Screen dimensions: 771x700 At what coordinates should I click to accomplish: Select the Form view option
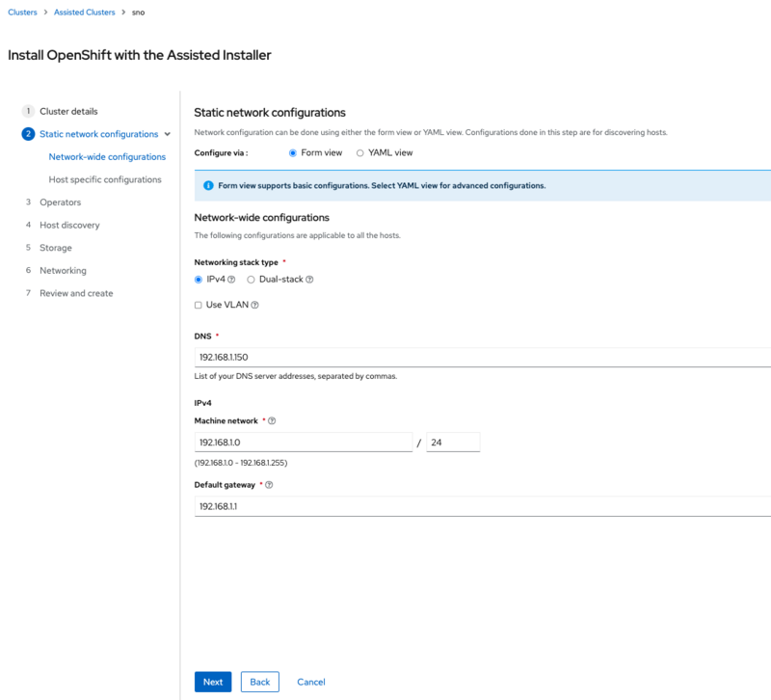pyautogui.click(x=293, y=151)
